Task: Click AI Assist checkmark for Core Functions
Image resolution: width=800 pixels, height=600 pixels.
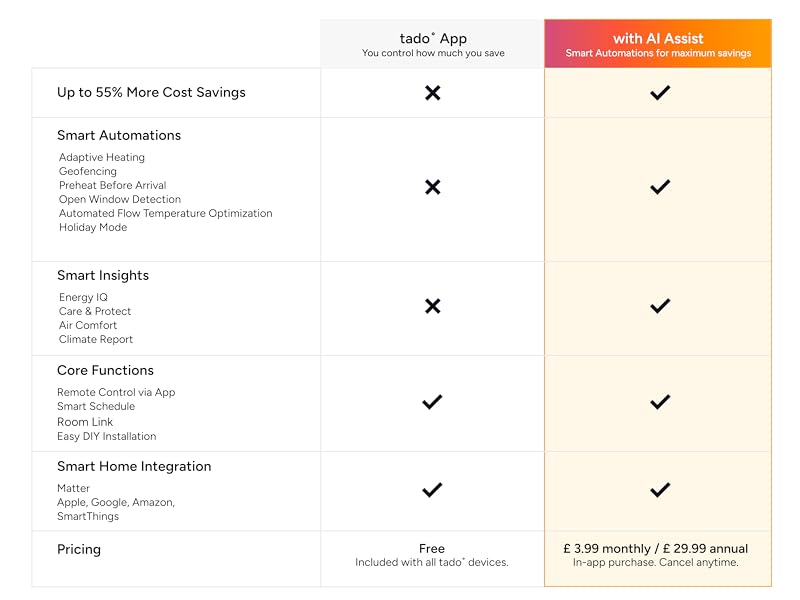Action: pos(659,402)
